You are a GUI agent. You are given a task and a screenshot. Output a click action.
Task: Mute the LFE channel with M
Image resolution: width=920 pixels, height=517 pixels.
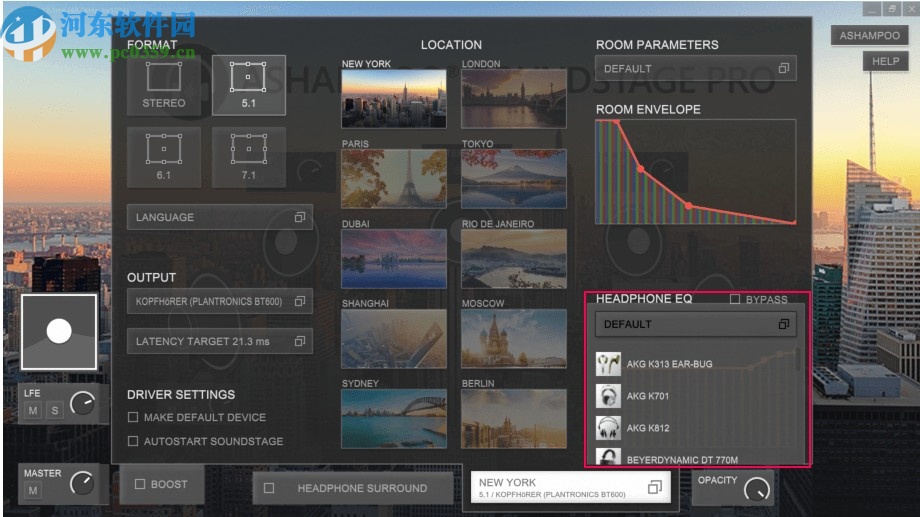click(33, 410)
